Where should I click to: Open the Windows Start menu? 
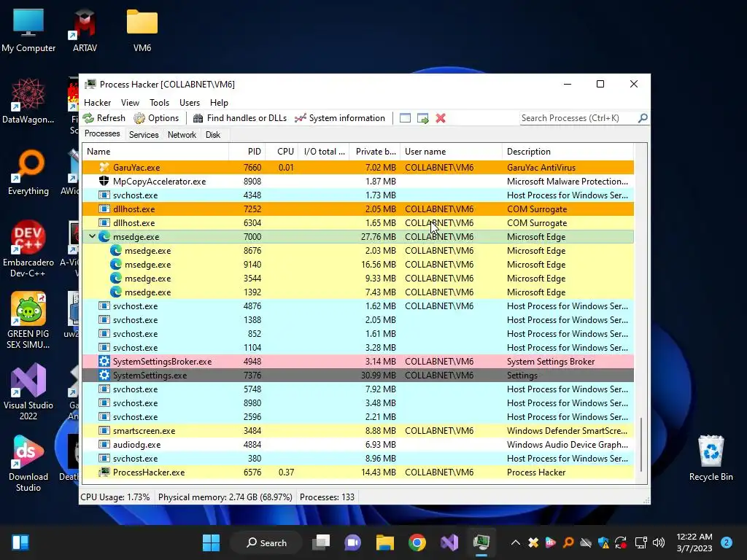[x=211, y=542]
